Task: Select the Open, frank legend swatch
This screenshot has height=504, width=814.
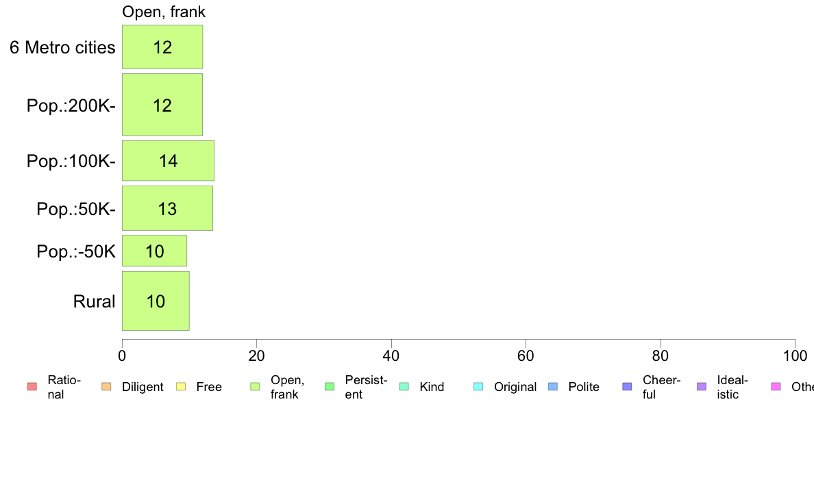Action: click(255, 387)
